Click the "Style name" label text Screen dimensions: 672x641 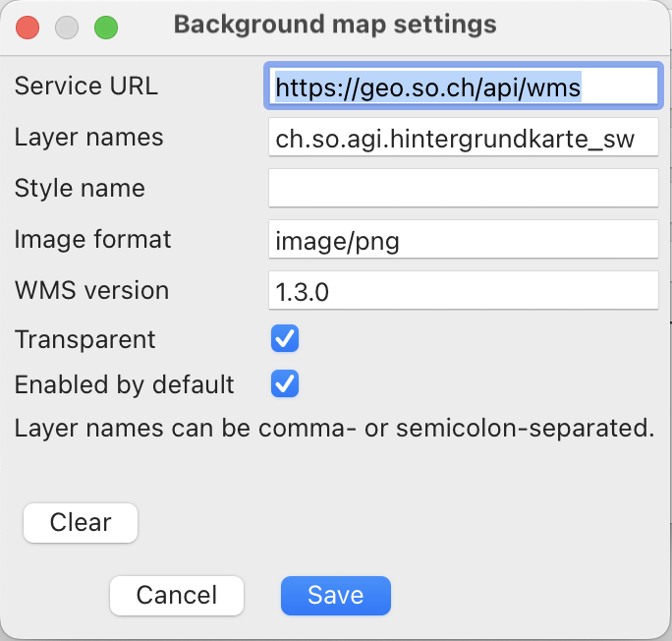80,188
